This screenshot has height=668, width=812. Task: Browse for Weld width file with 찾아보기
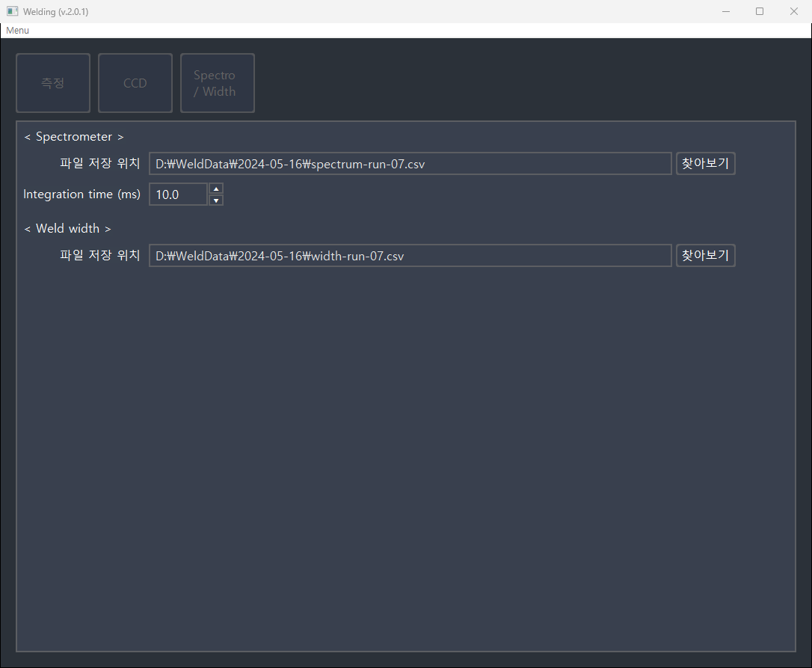(705, 256)
